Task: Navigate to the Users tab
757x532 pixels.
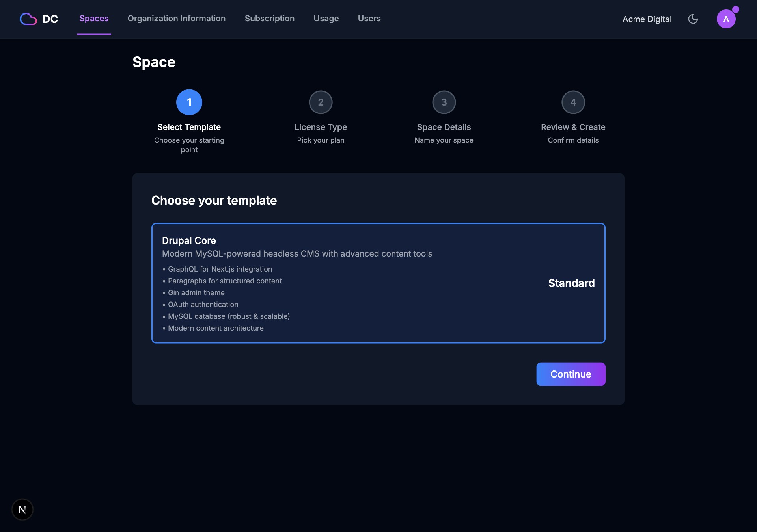Action: (x=369, y=19)
